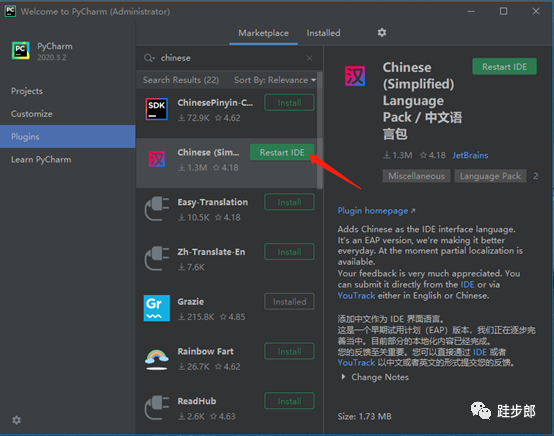
Task: Click Restart IDE in the plugin list
Action: [x=282, y=152]
